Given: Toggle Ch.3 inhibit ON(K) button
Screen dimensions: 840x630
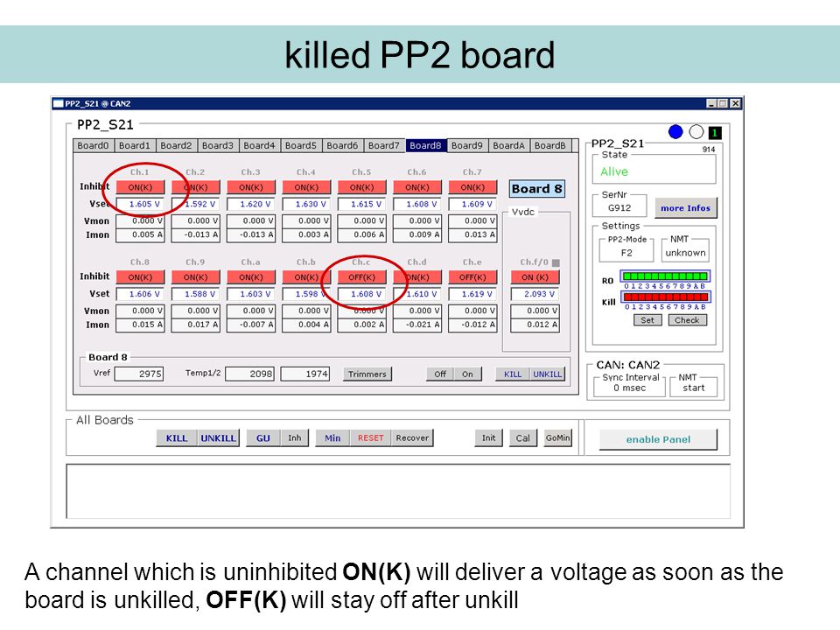Looking at the screenshot, I should (x=251, y=187).
